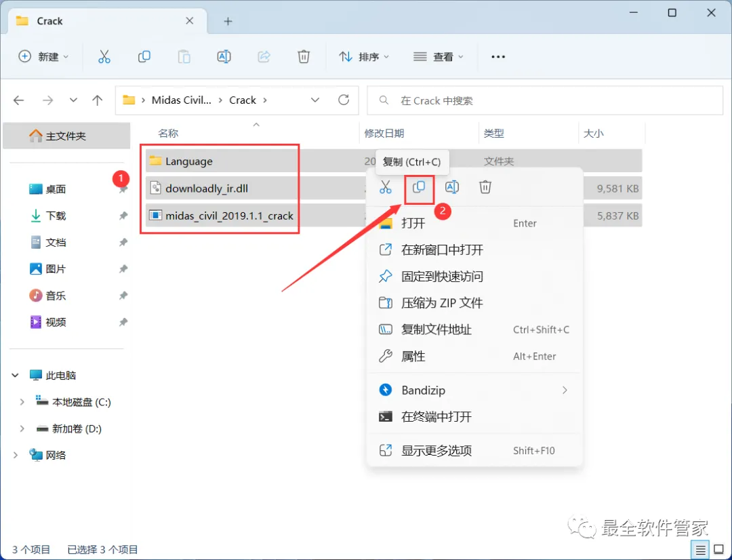Screen dimensions: 732x560
Task: Expand the address bar history chevron
Action: click(315, 100)
